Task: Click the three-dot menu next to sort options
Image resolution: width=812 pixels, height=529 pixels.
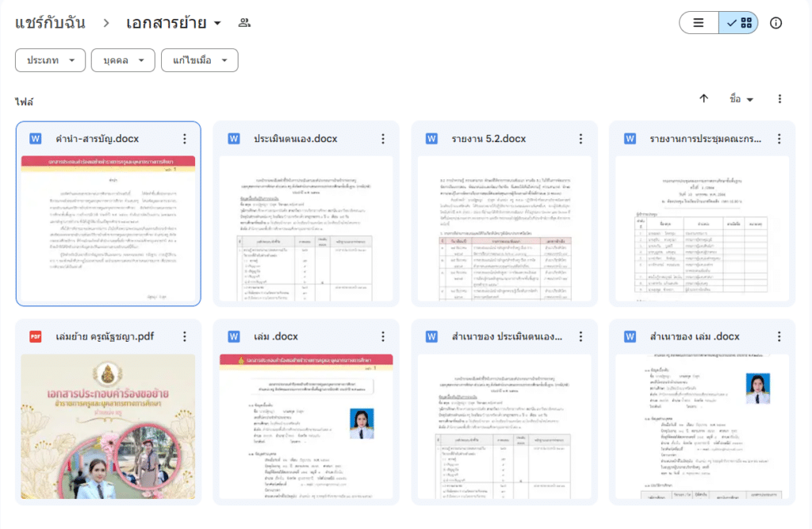Action: pos(779,99)
